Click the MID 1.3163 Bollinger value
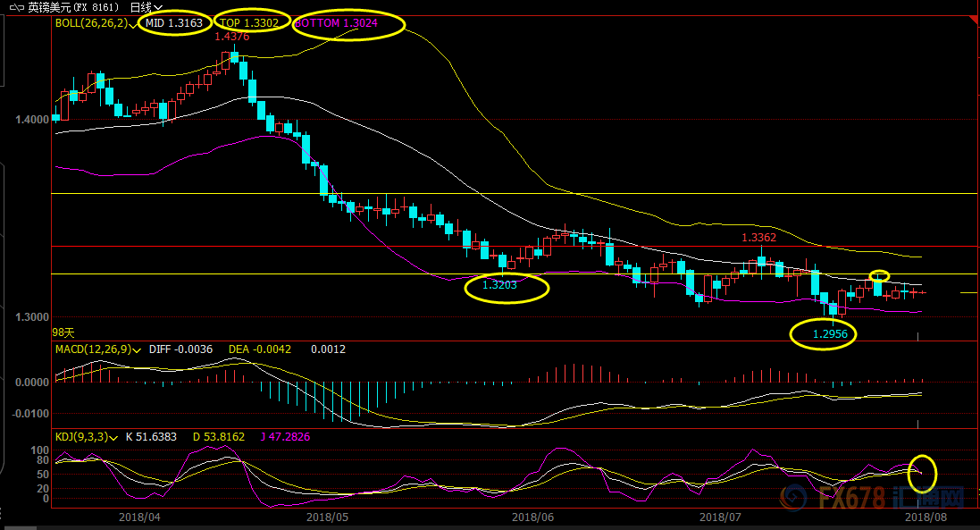Screen dimensions: 980x530 175,23
